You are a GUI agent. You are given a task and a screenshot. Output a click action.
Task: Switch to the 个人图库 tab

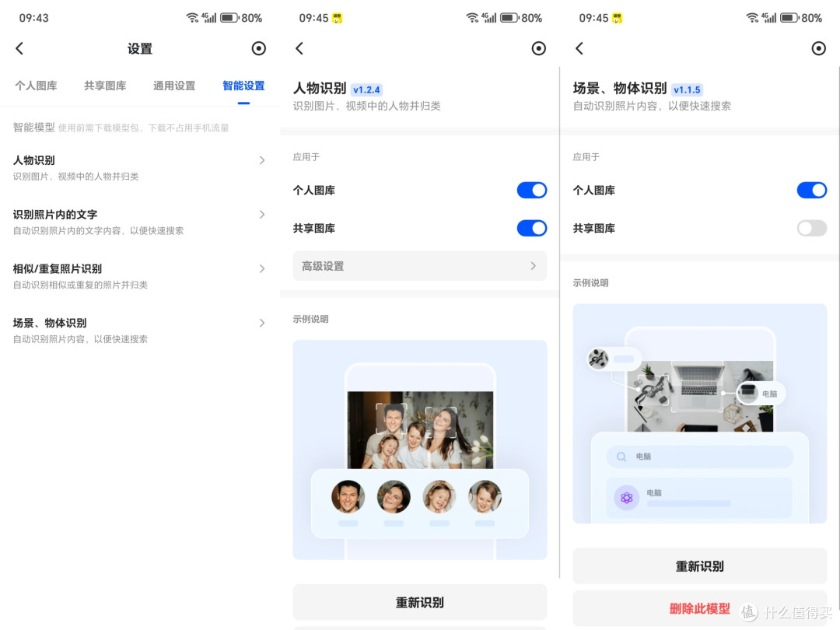click(x=36, y=86)
